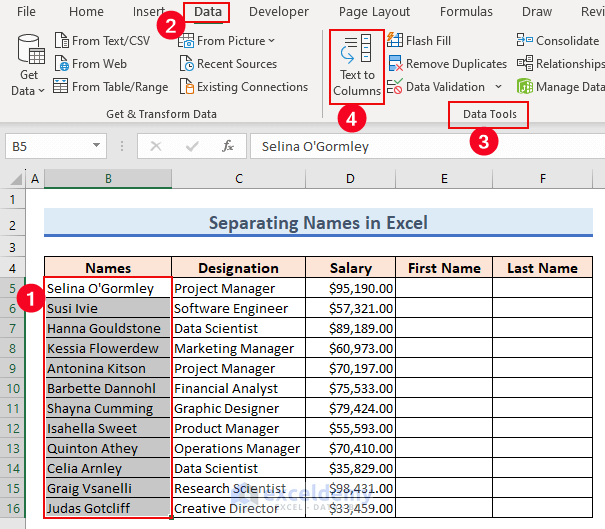Select the Data ribbon tab
Image resolution: width=605 pixels, height=529 pixels.
(x=208, y=12)
